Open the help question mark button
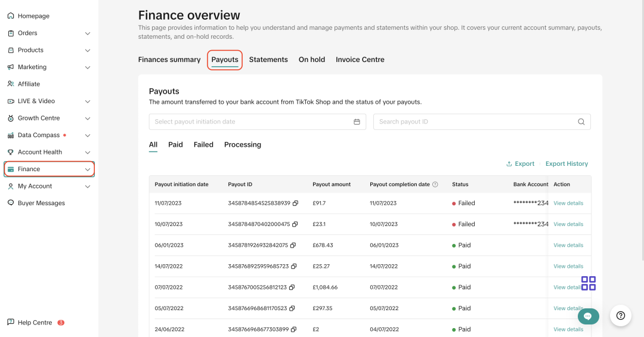 click(x=620, y=316)
